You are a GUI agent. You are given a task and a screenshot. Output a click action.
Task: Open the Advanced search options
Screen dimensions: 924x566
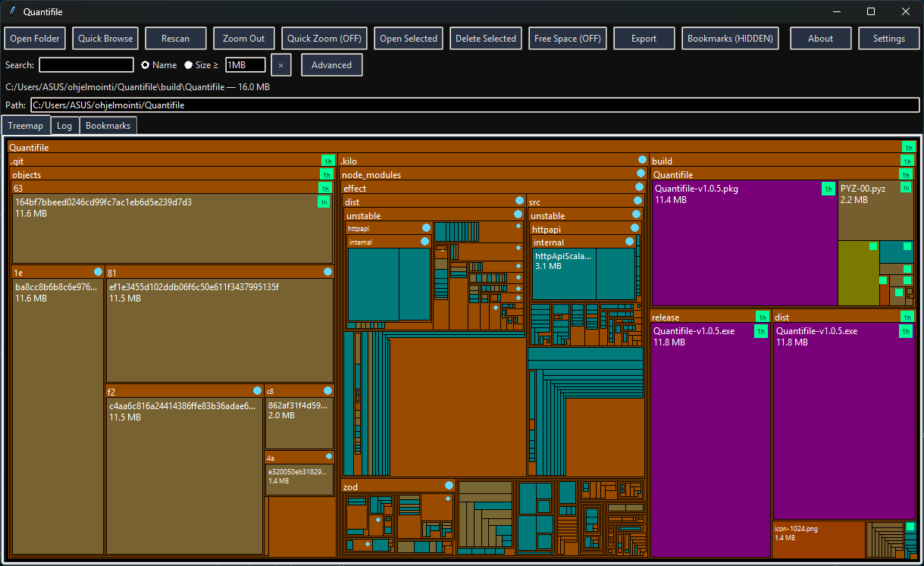(332, 65)
